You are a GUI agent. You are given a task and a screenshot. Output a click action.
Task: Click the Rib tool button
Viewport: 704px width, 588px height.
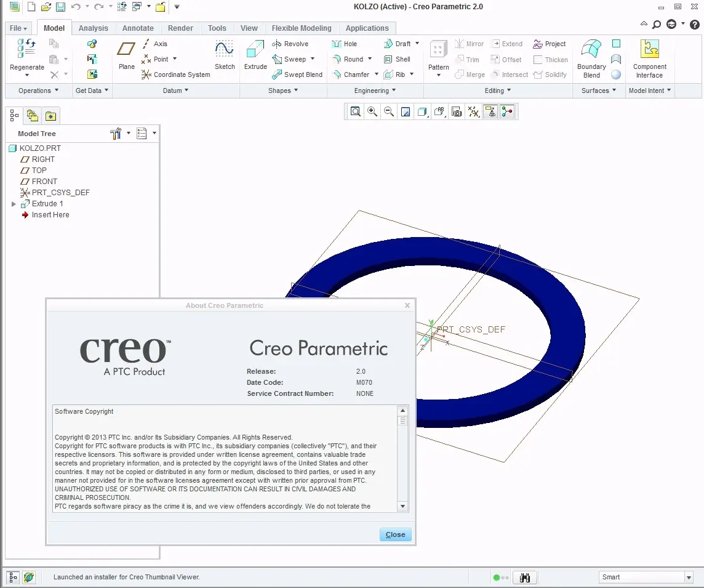coord(394,75)
